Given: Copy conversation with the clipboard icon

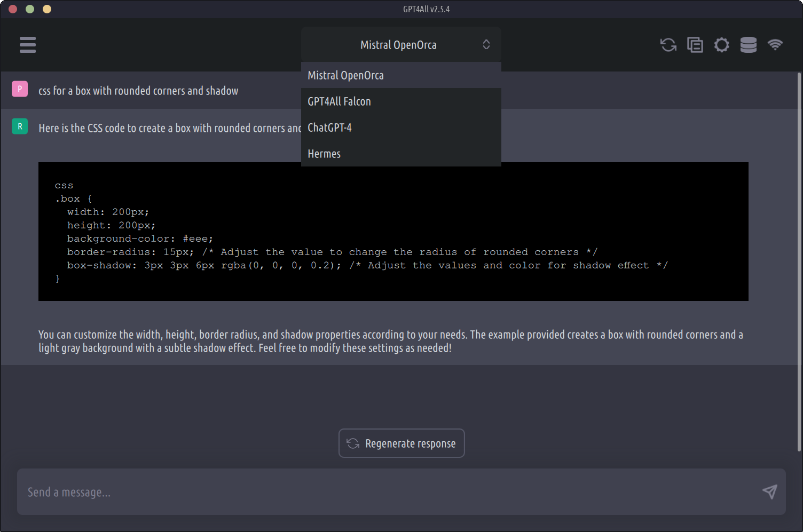Looking at the screenshot, I should click(695, 45).
